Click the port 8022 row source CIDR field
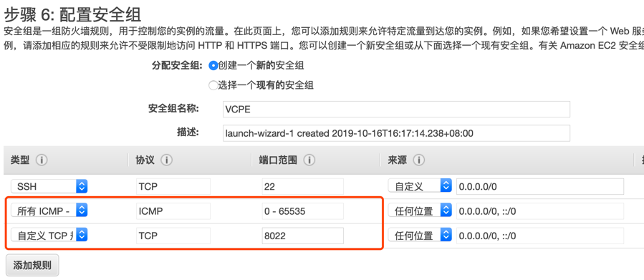The width and height of the screenshot is (644, 280). 540,236
